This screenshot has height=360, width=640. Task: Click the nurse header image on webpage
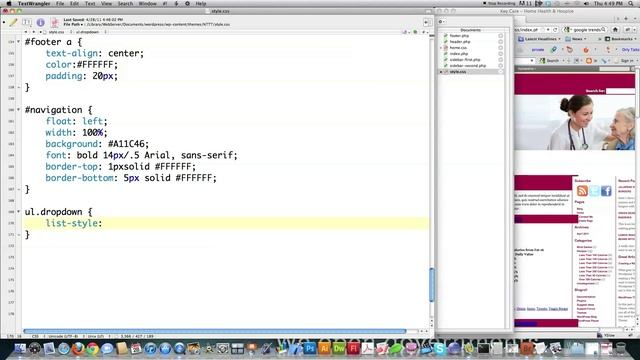(574, 122)
